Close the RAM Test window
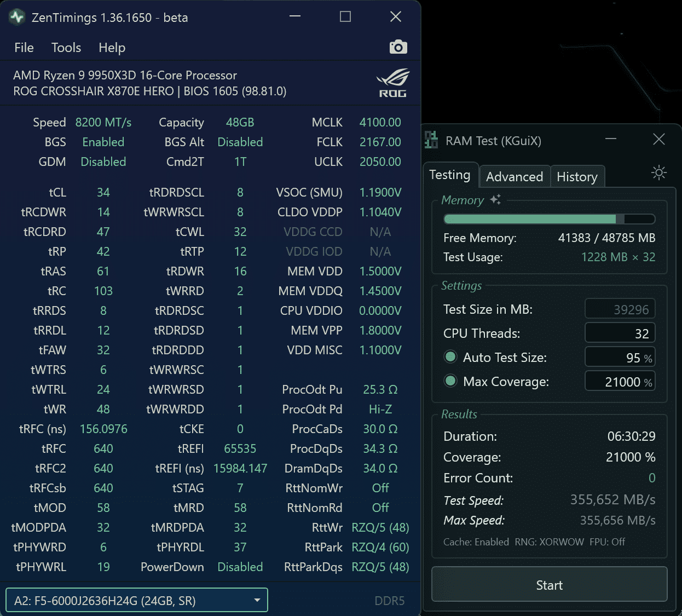Screen dimensions: 682x616 pyautogui.click(x=659, y=139)
